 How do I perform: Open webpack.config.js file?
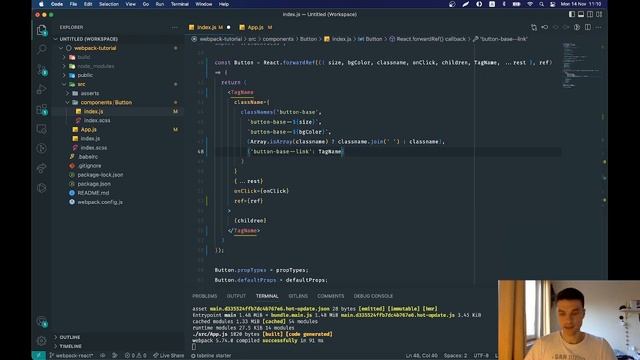click(100, 202)
